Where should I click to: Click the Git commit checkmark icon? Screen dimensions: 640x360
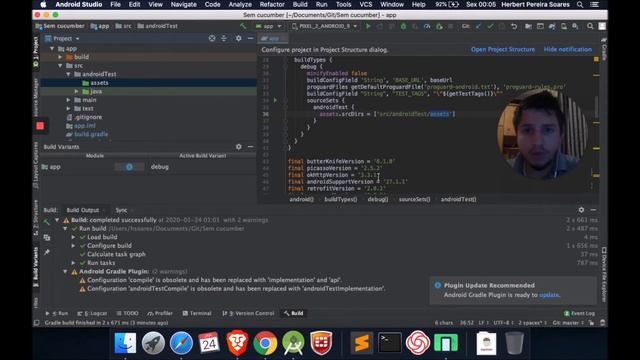[x=490, y=26]
